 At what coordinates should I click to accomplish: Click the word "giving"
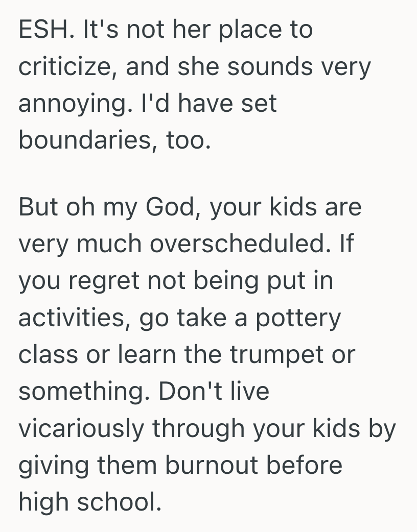[56, 465]
